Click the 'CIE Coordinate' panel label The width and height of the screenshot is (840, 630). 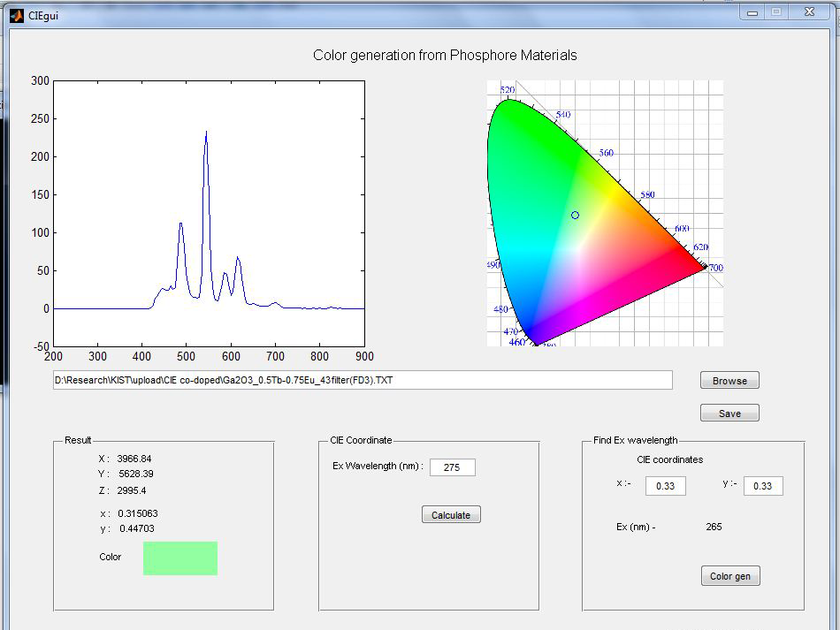point(361,440)
